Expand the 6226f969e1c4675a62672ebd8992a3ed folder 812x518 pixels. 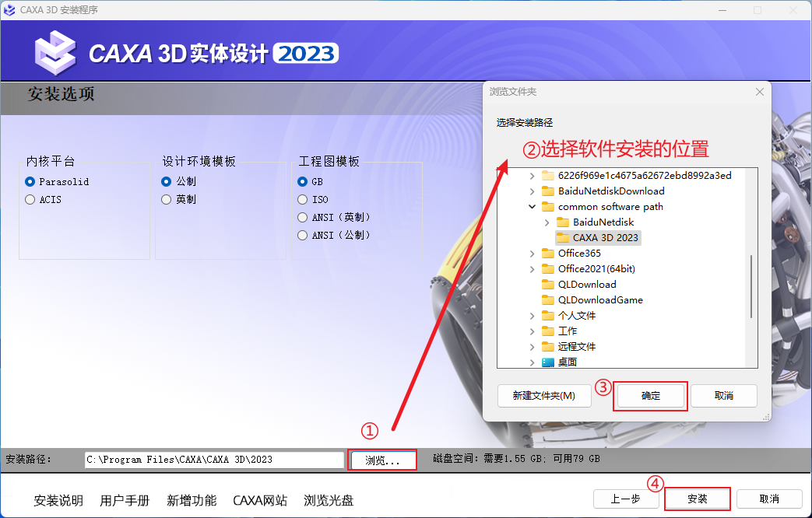(532, 176)
